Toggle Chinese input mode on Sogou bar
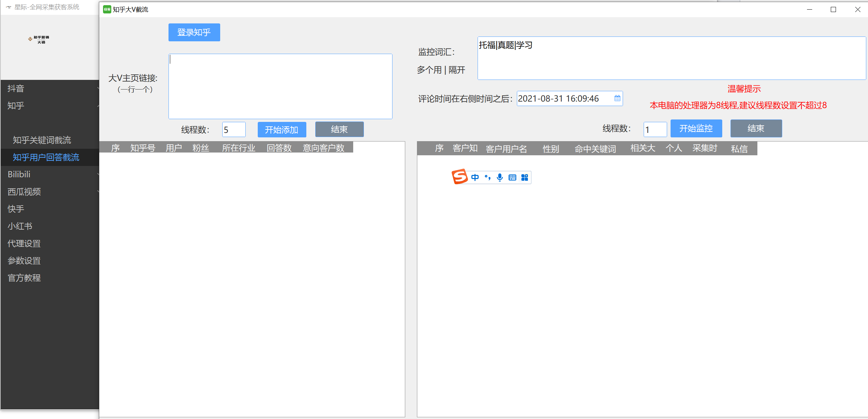The image size is (868, 419). click(x=475, y=178)
